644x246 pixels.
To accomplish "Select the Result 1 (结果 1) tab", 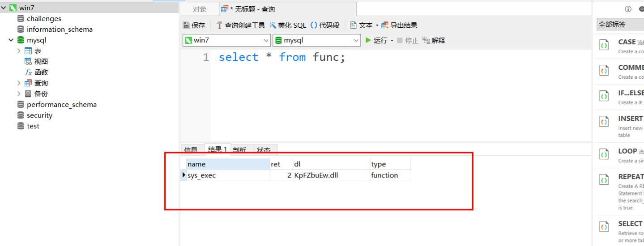I will [x=218, y=150].
